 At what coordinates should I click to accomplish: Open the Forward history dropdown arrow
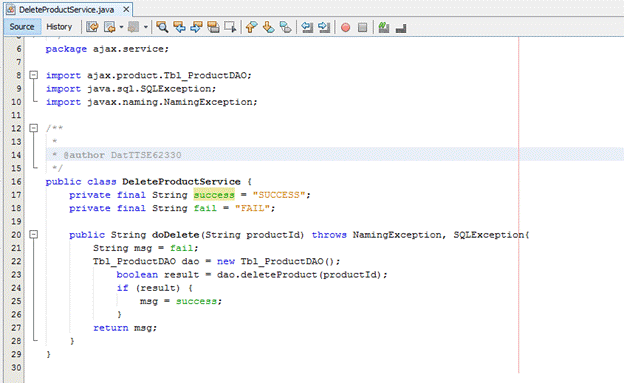tap(146, 27)
